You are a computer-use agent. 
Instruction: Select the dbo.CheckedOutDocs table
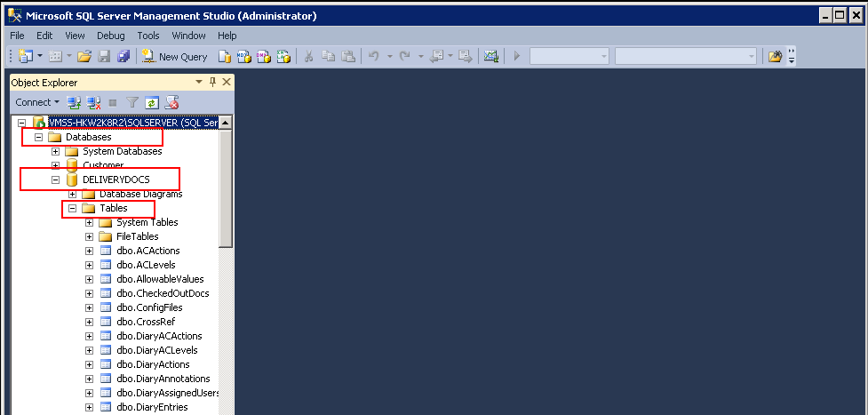point(163,293)
